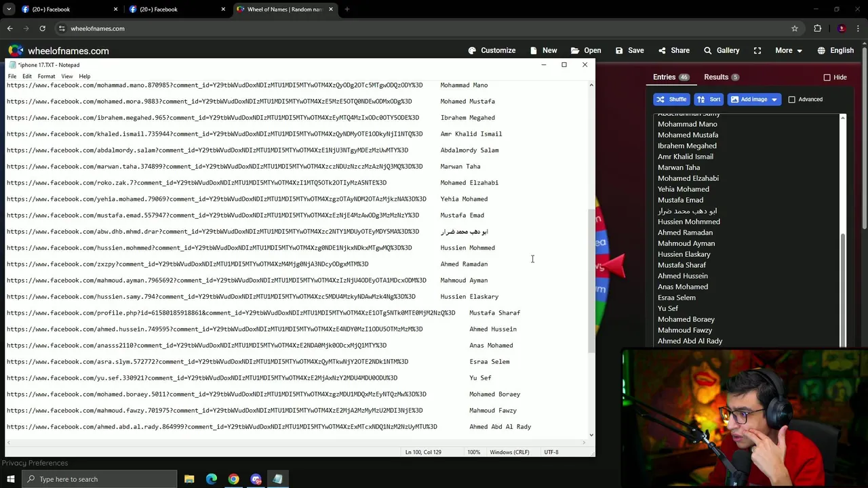Open a saved wheel

pyautogui.click(x=586, y=50)
